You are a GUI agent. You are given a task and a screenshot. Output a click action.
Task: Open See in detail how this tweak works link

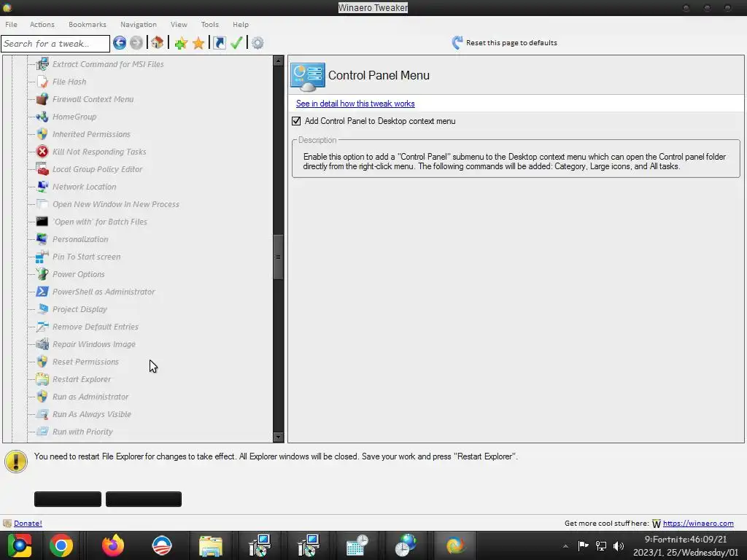pos(355,104)
